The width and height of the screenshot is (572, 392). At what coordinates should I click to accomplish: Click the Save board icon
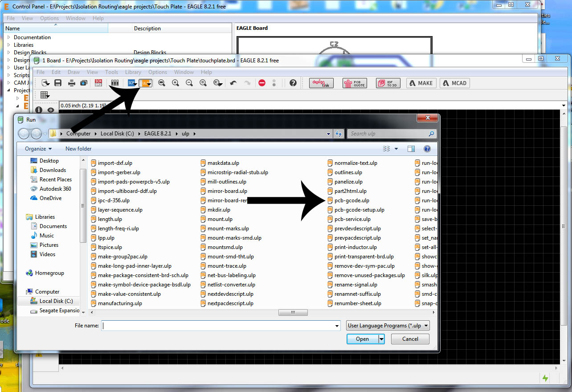58,83
